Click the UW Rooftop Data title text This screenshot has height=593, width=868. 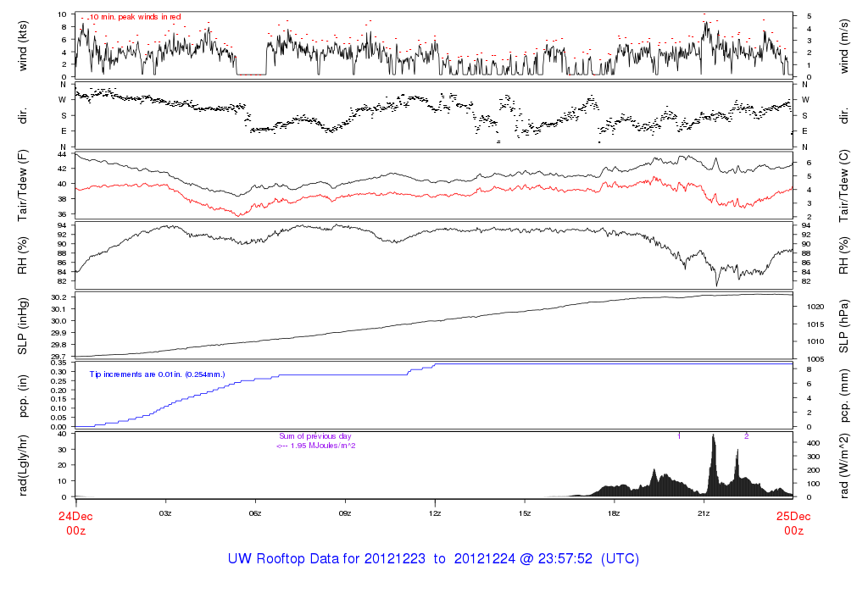(433, 559)
